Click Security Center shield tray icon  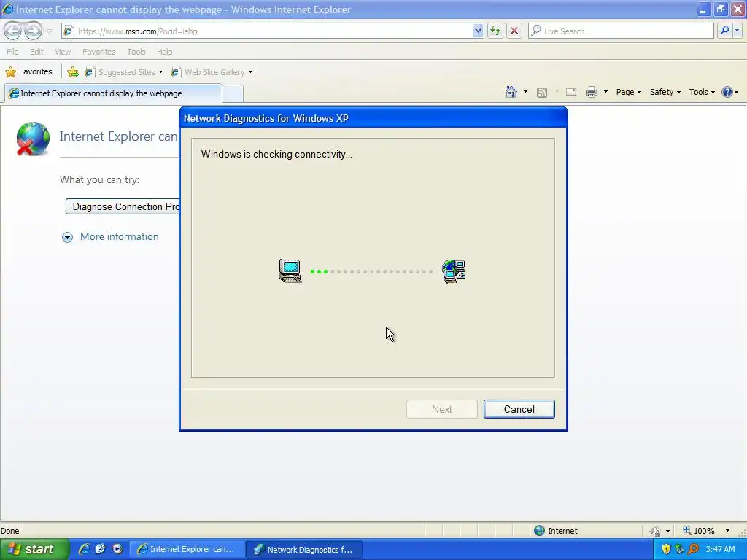[666, 549]
